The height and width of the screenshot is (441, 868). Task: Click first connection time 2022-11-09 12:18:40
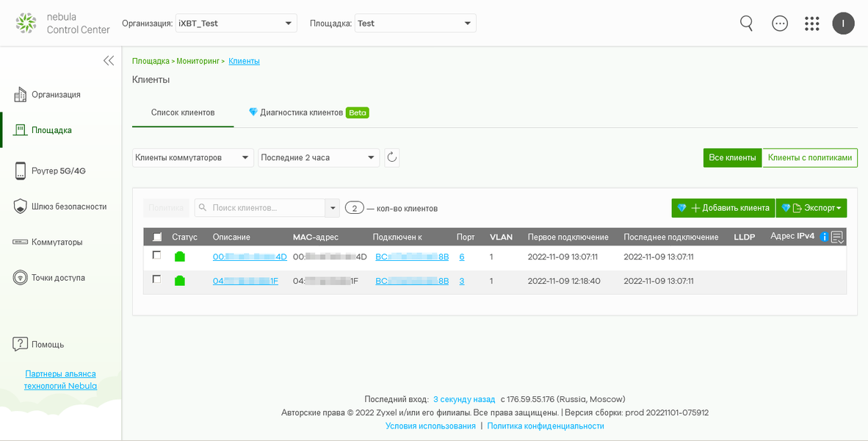tap(564, 282)
